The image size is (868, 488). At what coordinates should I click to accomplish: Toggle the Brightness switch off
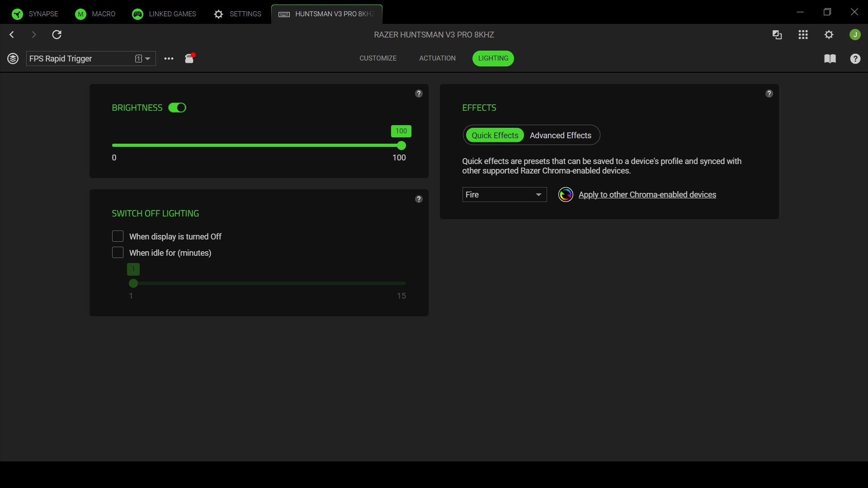coord(177,108)
